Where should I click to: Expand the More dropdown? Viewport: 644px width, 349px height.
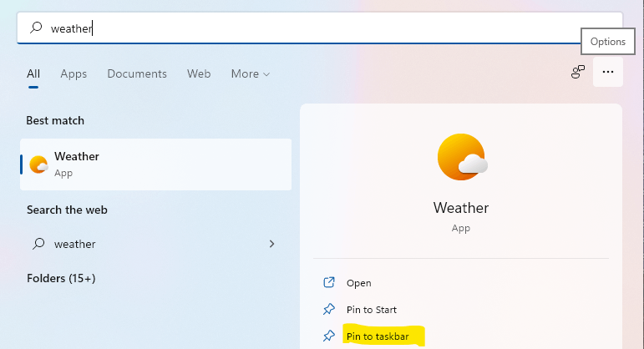click(x=250, y=74)
